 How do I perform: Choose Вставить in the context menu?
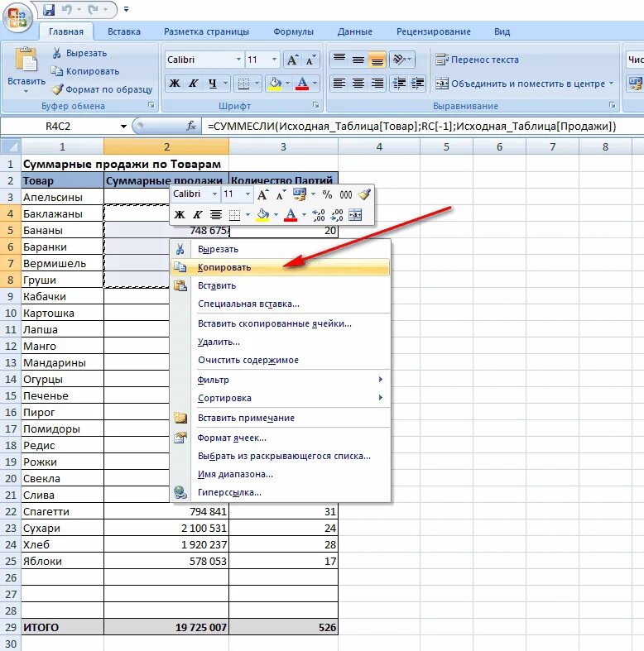coord(280,285)
